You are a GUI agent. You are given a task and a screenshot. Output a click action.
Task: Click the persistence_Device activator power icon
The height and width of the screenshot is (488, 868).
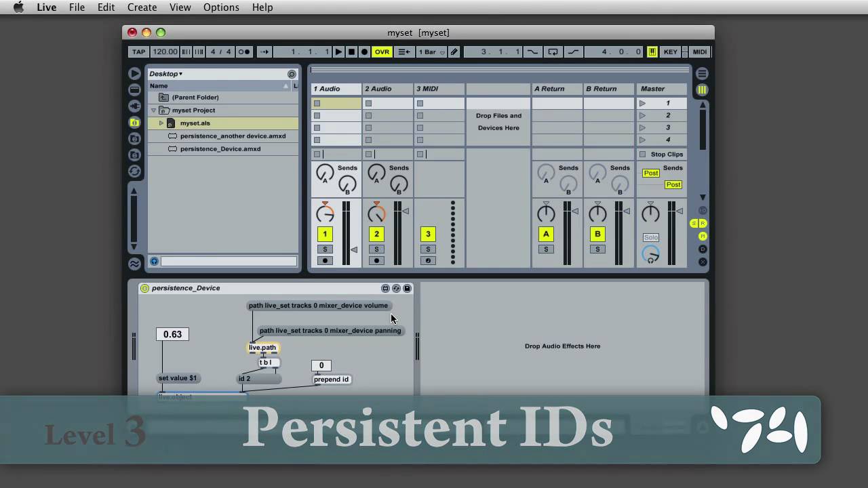click(x=144, y=288)
